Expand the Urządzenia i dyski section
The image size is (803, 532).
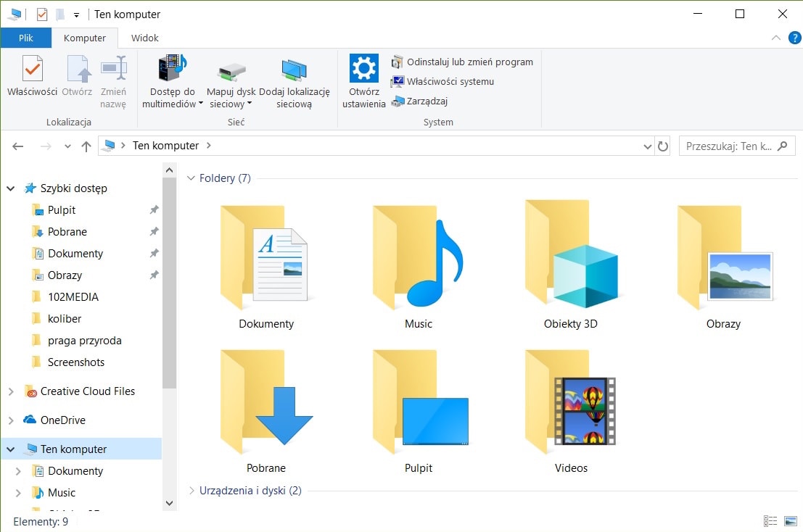point(191,491)
